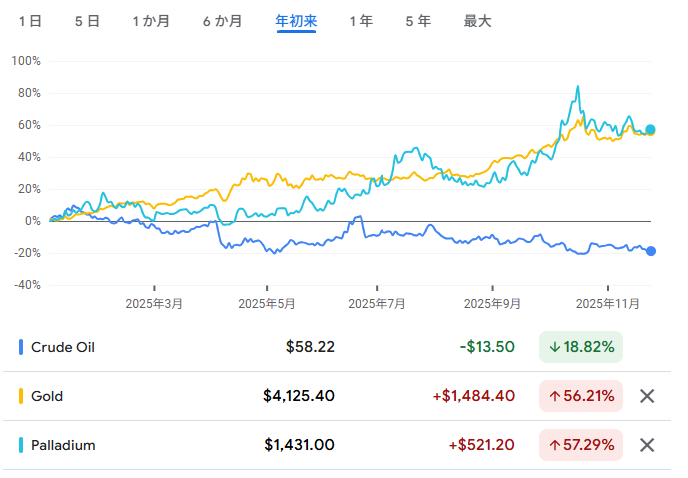Click the 年初来 year-to-date tab
The image size is (688, 478).
point(296,21)
